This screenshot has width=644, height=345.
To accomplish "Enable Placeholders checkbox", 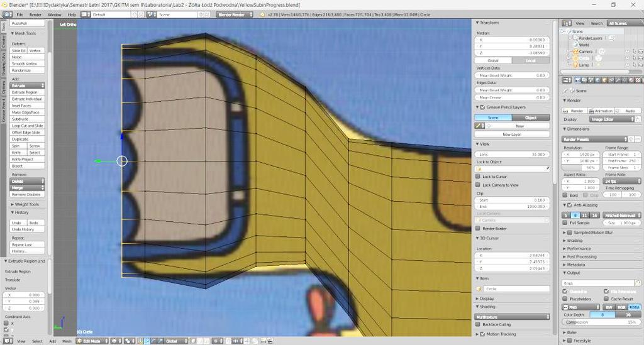I will tap(565, 299).
